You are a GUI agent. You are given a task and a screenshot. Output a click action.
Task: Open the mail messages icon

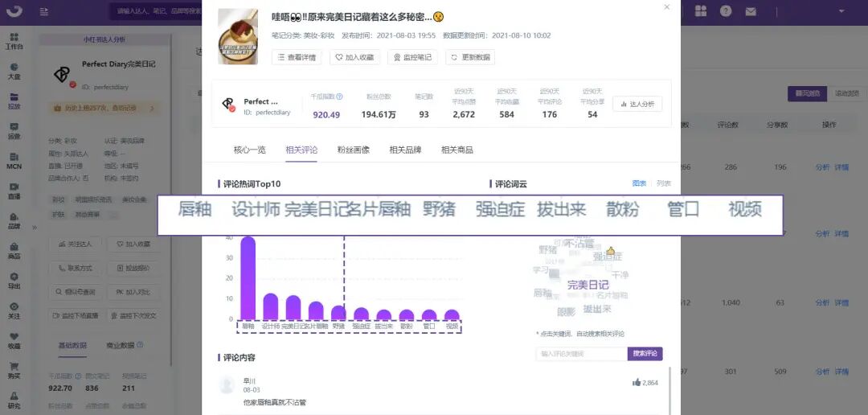tap(750, 11)
